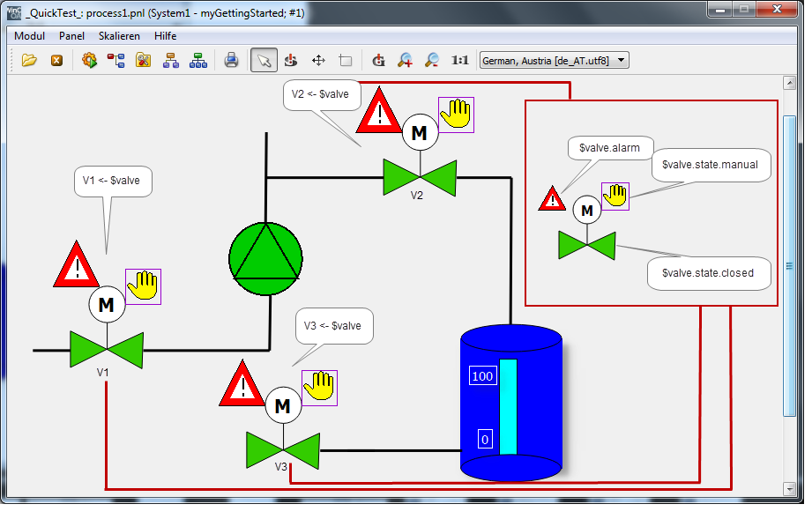Click the V2 <- $valve callout
The height and width of the screenshot is (519, 812).
pyautogui.click(x=321, y=94)
